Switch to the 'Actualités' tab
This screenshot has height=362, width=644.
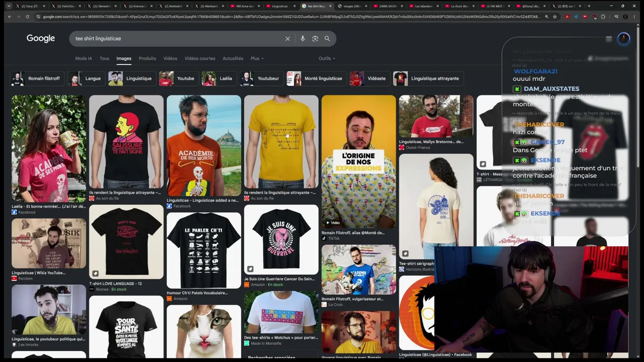[x=233, y=58]
